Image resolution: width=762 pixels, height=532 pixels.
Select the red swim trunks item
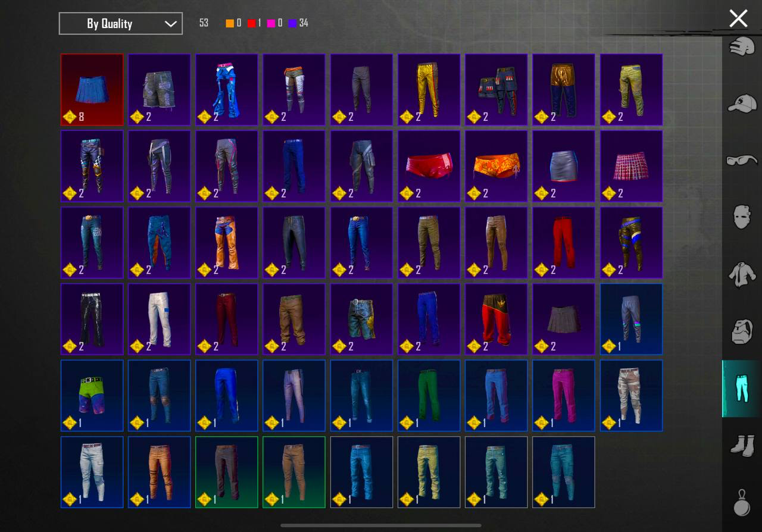tap(429, 166)
